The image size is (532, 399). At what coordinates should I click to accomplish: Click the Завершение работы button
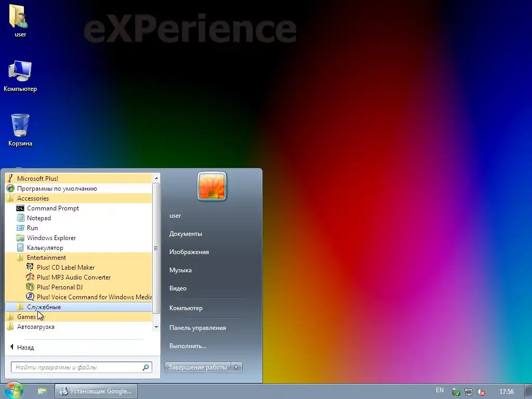click(198, 367)
